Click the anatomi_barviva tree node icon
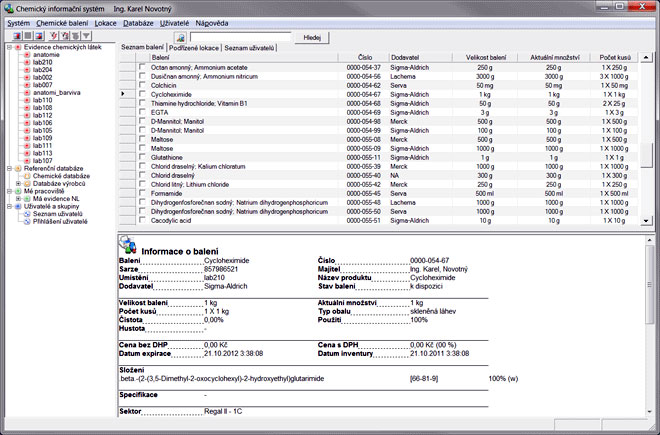660x435 pixels. (27, 93)
